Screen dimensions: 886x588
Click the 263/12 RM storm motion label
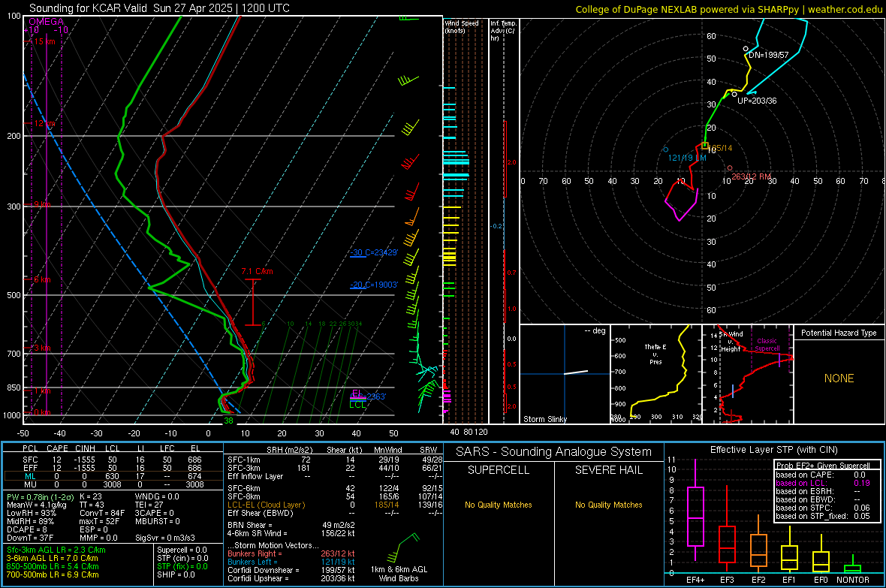point(752,176)
